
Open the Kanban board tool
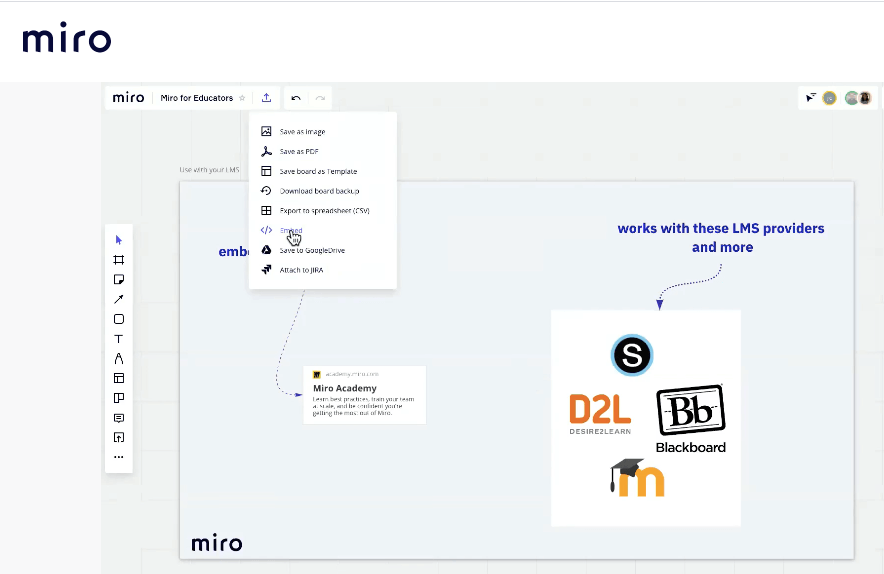click(x=118, y=398)
